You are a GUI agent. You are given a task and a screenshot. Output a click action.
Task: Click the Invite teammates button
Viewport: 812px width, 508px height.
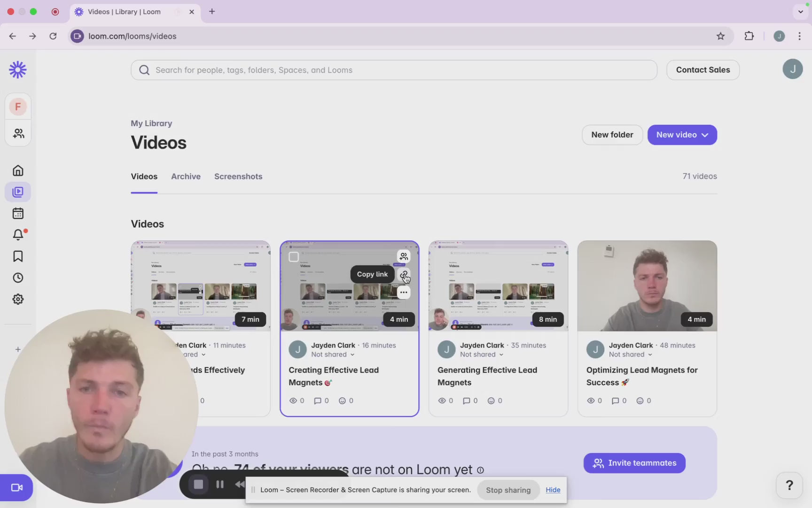(634, 463)
